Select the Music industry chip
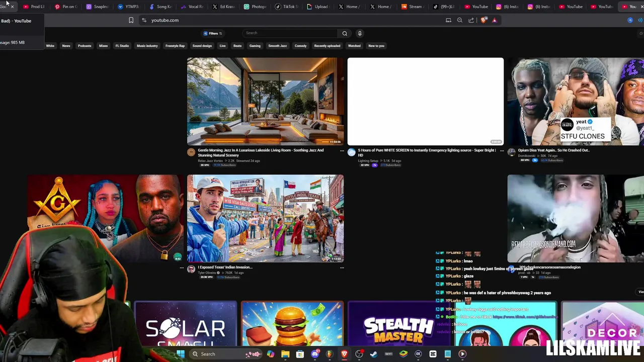 tap(147, 46)
